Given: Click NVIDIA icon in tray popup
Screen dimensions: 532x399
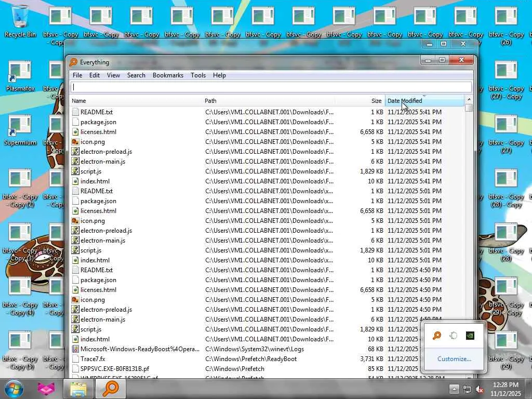Looking at the screenshot, I should coord(470,336).
